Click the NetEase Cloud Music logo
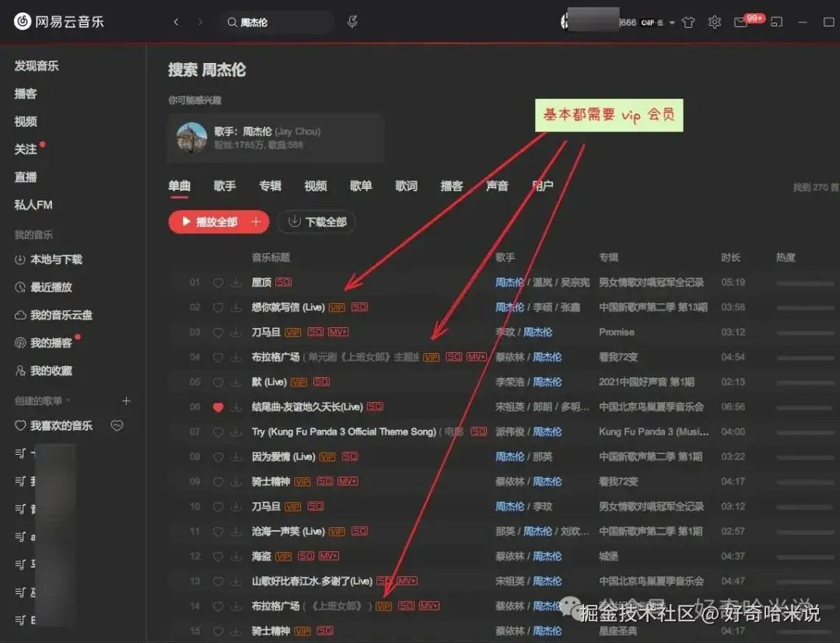Image resolution: width=840 pixels, height=643 pixels. tap(58, 22)
